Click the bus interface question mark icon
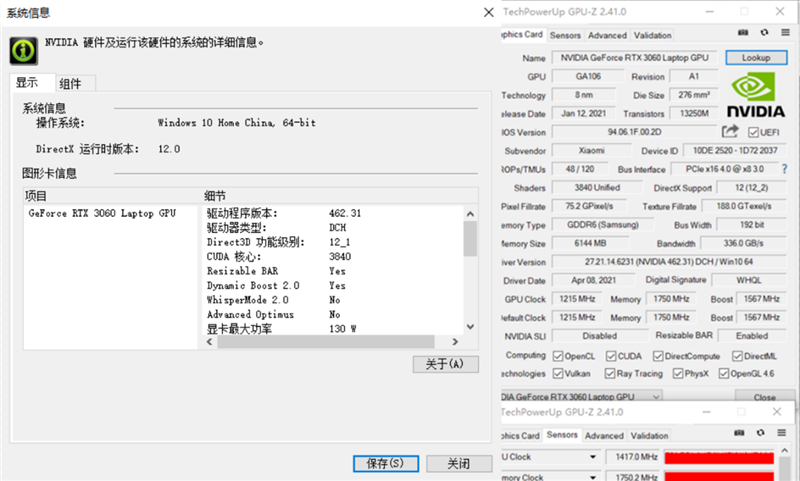This screenshot has width=800, height=481. 784,169
